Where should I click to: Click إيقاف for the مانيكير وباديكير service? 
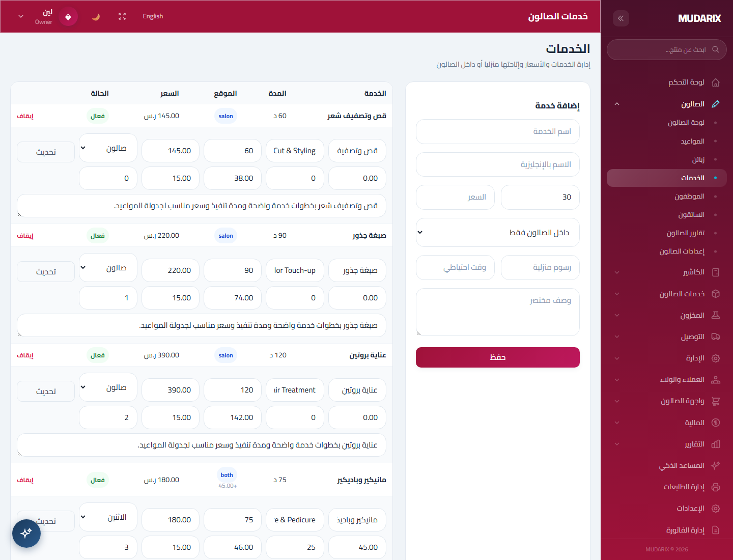click(x=25, y=480)
